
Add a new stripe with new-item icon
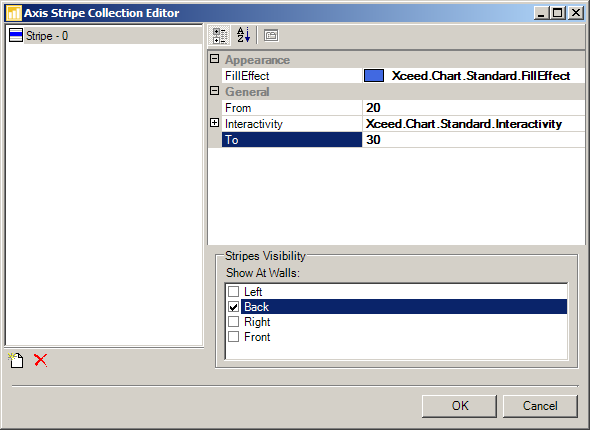(16, 360)
